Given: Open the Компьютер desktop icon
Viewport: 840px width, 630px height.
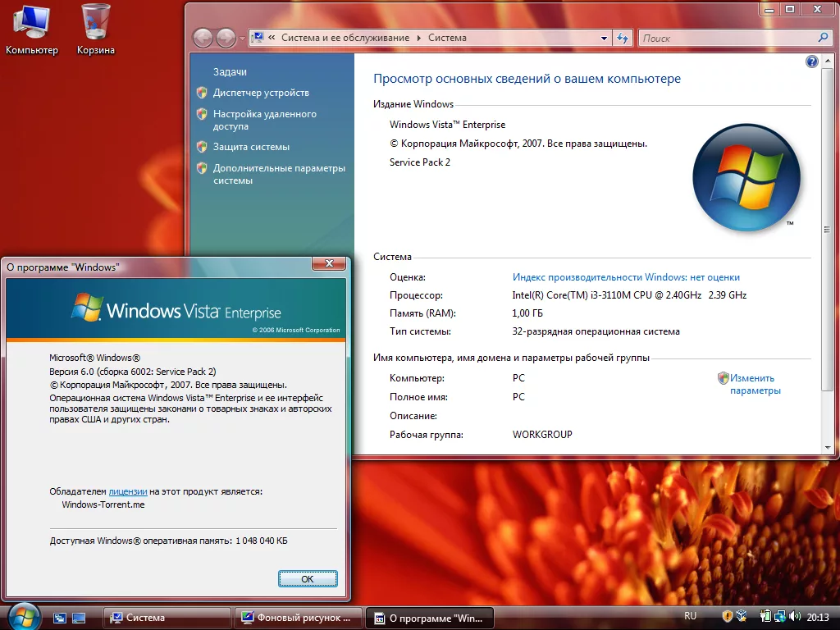Looking at the screenshot, I should coord(32,30).
